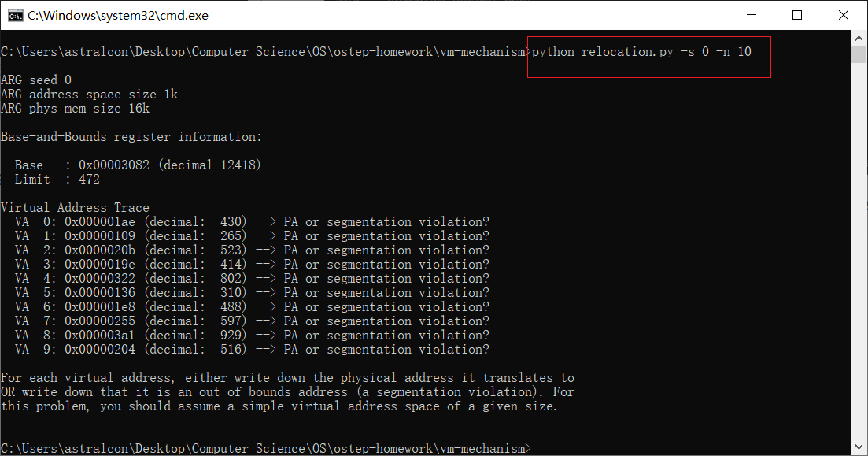Click the vertical scrollbar thumb

pyautogui.click(x=859, y=55)
